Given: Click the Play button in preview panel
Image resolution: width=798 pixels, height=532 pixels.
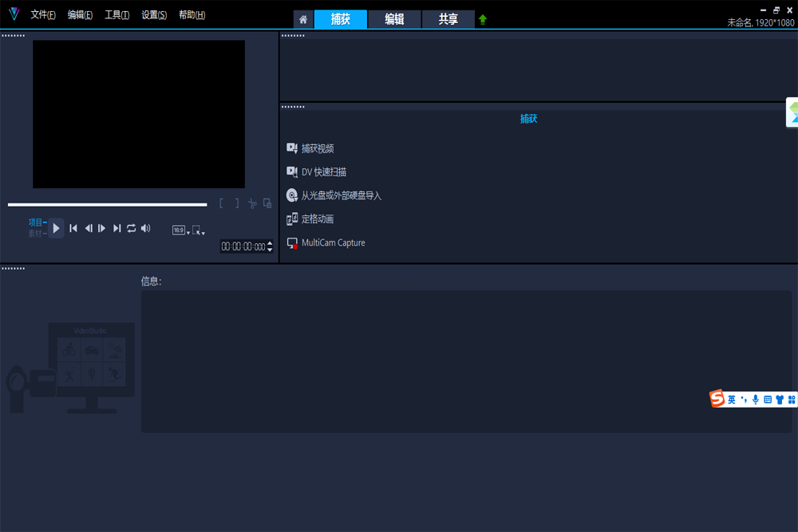Looking at the screenshot, I should point(56,228).
